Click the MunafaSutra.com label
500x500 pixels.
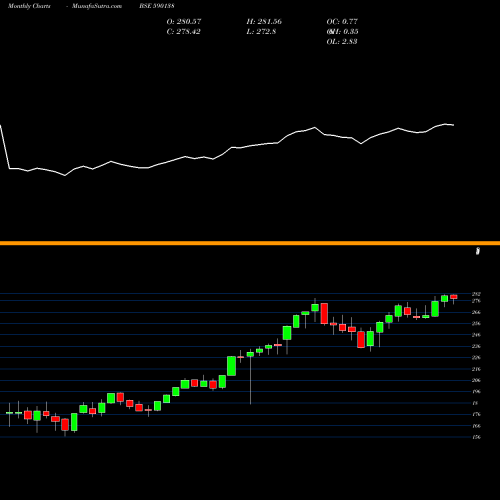97,6
